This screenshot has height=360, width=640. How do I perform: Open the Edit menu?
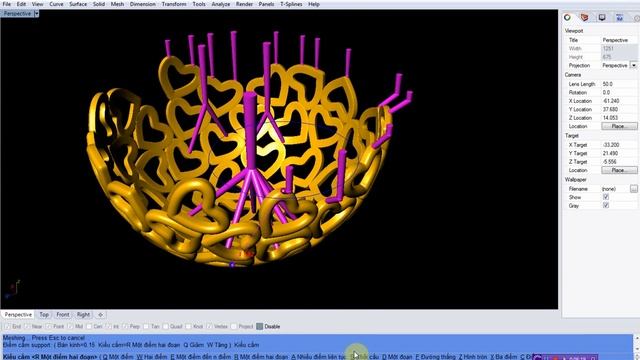click(x=21, y=4)
